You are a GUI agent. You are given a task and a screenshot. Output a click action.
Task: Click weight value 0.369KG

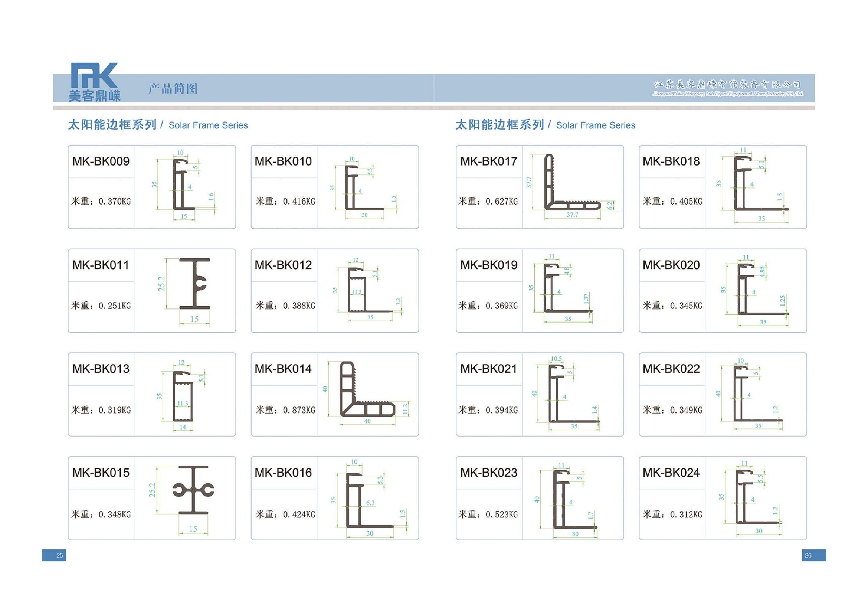tap(502, 306)
